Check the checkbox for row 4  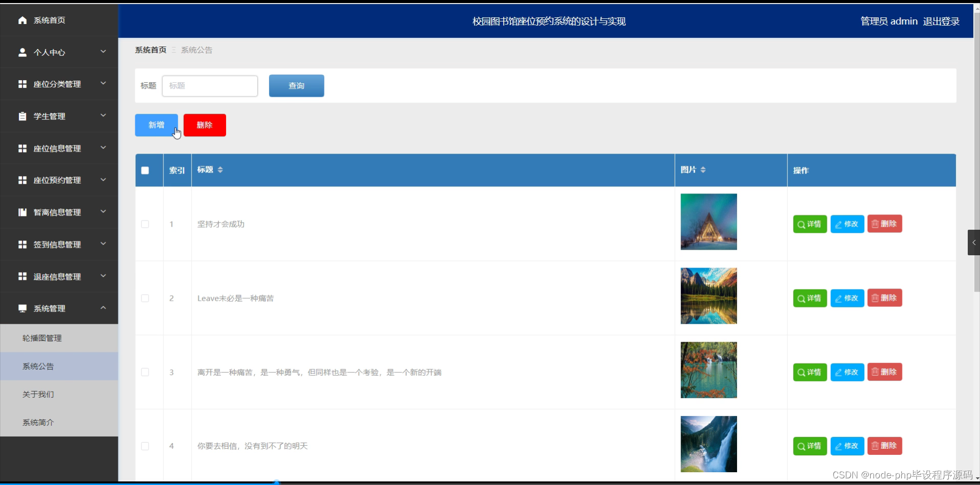(145, 446)
